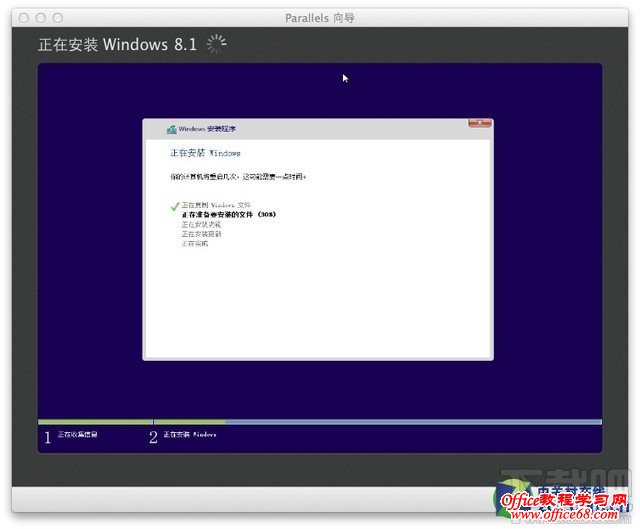This screenshot has width=640, height=529.
Task: Click the step 2 '正在安装 Windows' label
Action: coord(190,434)
